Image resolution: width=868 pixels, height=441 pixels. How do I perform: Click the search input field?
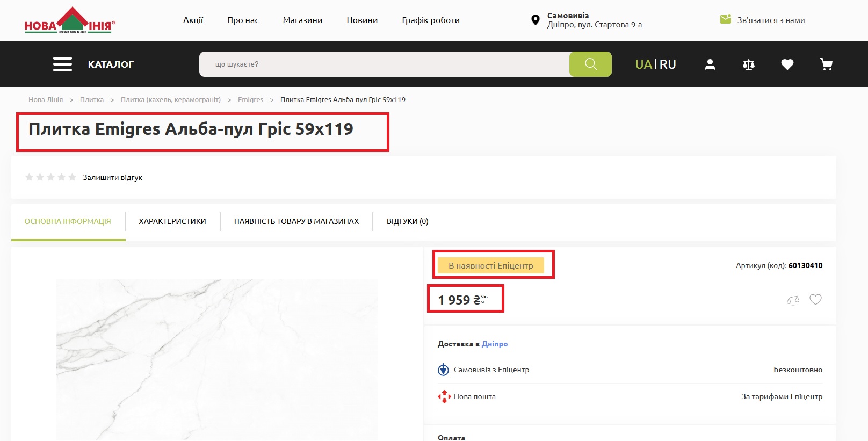(384, 64)
